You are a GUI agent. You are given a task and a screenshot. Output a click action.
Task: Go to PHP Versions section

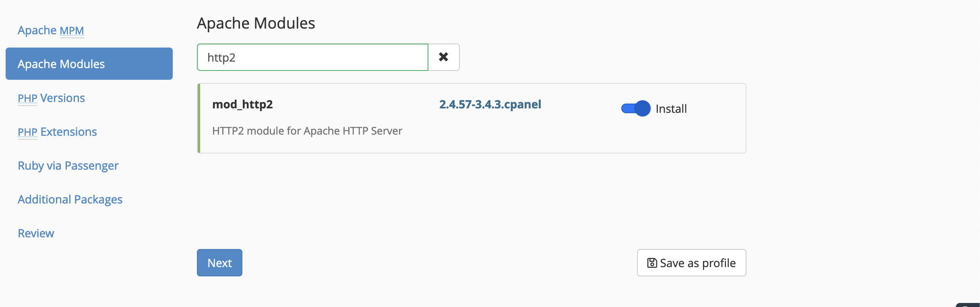click(51, 98)
